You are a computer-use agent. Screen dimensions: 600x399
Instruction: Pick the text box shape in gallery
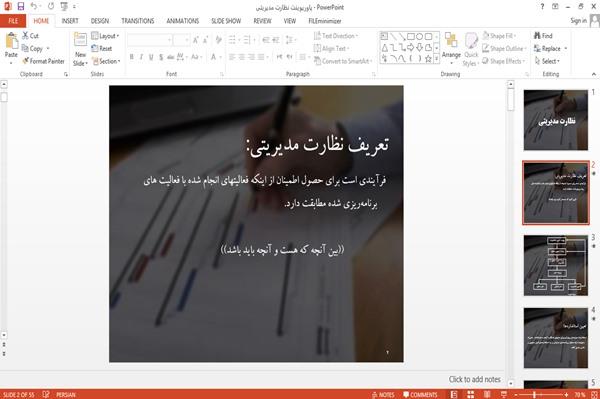(x=385, y=37)
